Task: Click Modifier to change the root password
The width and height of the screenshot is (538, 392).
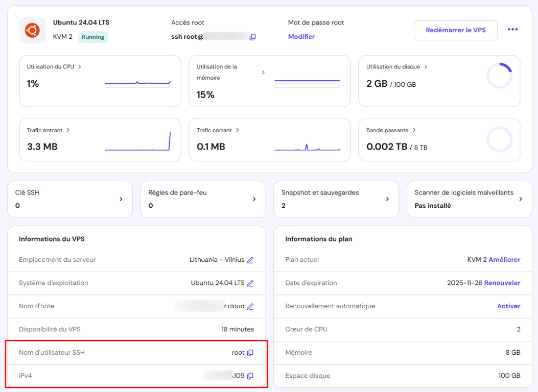Action: pyautogui.click(x=301, y=36)
